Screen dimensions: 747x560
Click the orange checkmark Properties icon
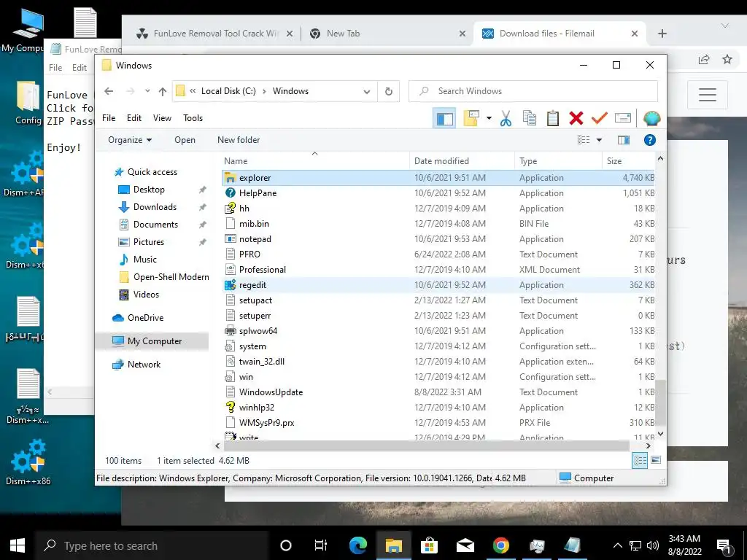[x=599, y=117]
